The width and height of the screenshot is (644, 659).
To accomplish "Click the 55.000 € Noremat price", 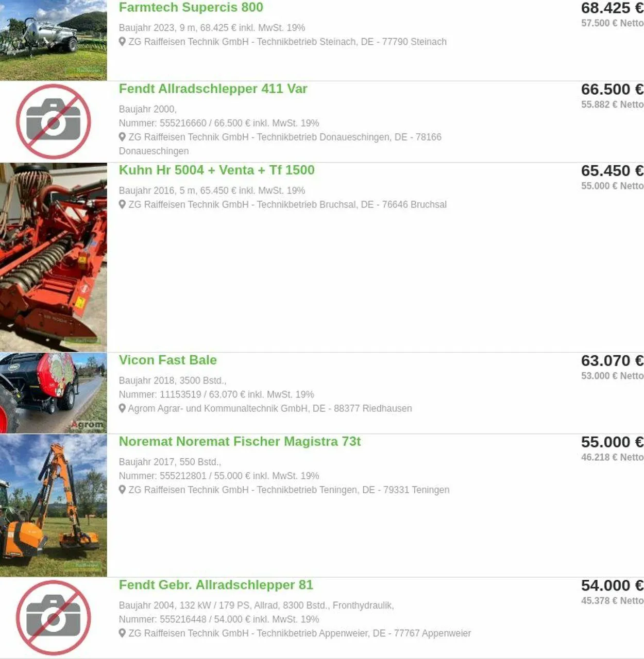I will pos(612,442).
